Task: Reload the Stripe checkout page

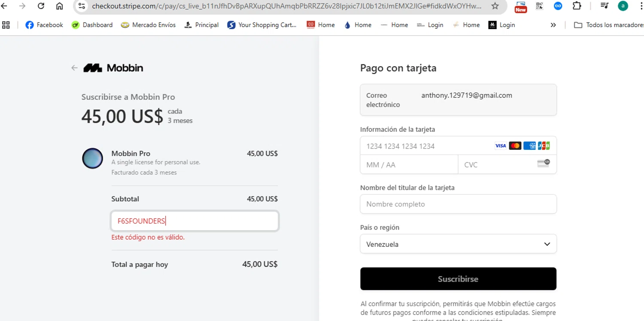Action: pyautogui.click(x=41, y=6)
